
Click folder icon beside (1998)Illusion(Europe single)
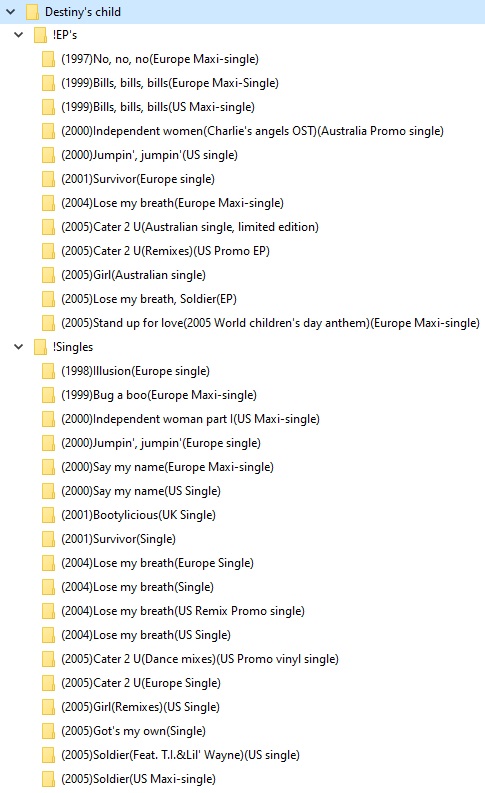click(48, 371)
